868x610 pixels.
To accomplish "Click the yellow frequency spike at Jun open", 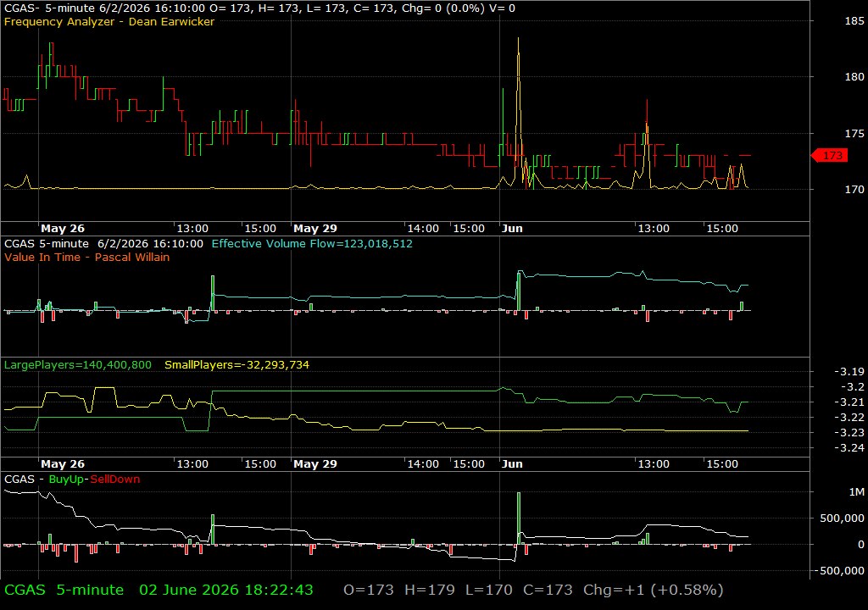I will click(x=518, y=111).
